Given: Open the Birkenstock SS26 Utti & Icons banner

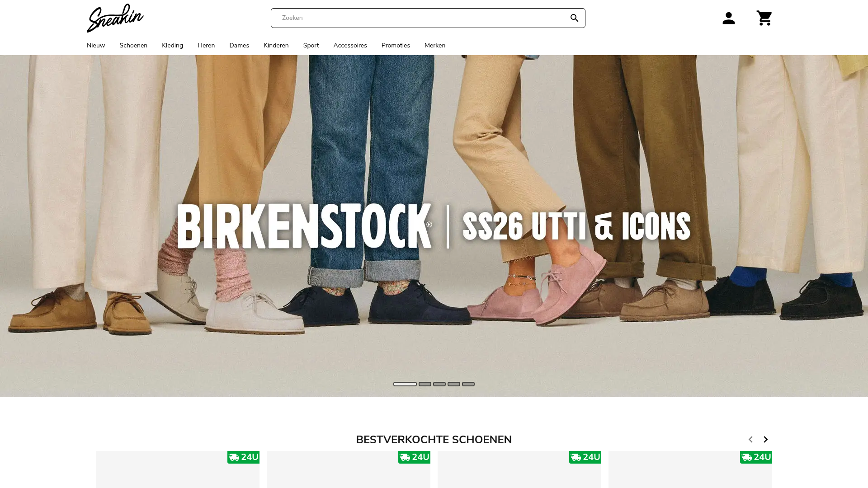Looking at the screenshot, I should pos(434,226).
